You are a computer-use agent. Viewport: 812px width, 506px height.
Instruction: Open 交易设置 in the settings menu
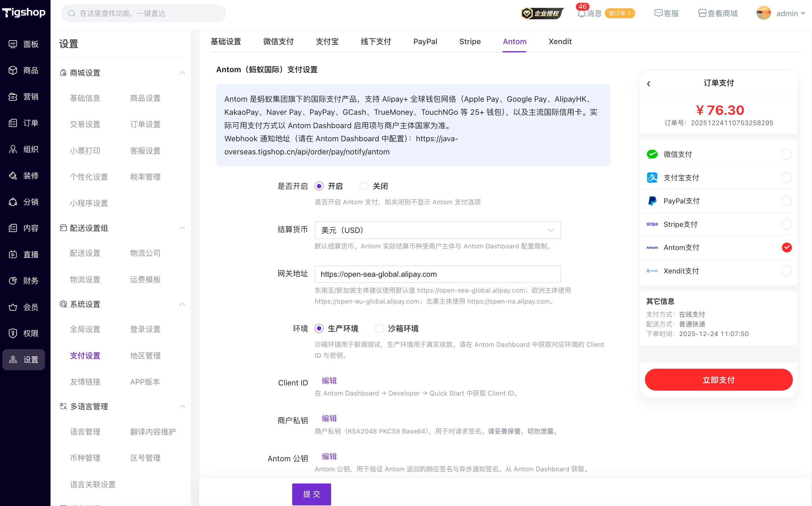point(85,125)
